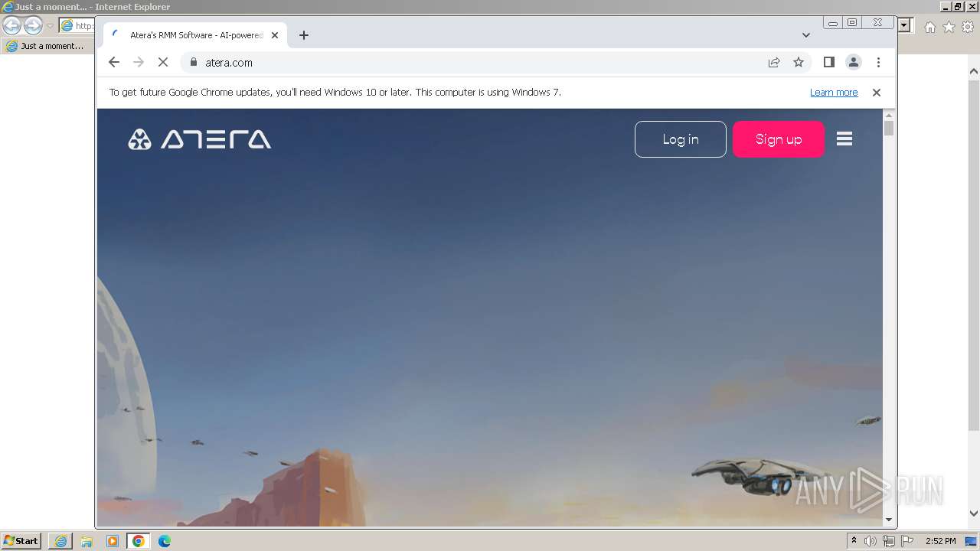The image size is (980, 551).
Task: Click the Atera logo
Action: (199, 139)
